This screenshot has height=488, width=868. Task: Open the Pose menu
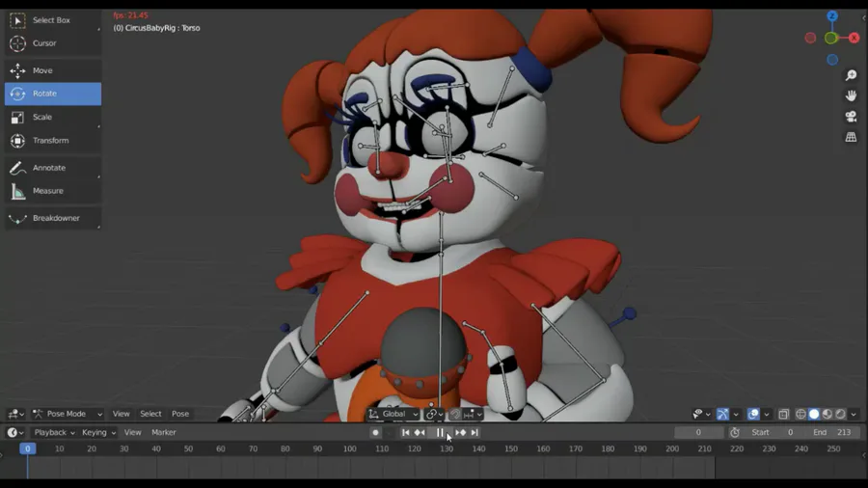tap(180, 414)
